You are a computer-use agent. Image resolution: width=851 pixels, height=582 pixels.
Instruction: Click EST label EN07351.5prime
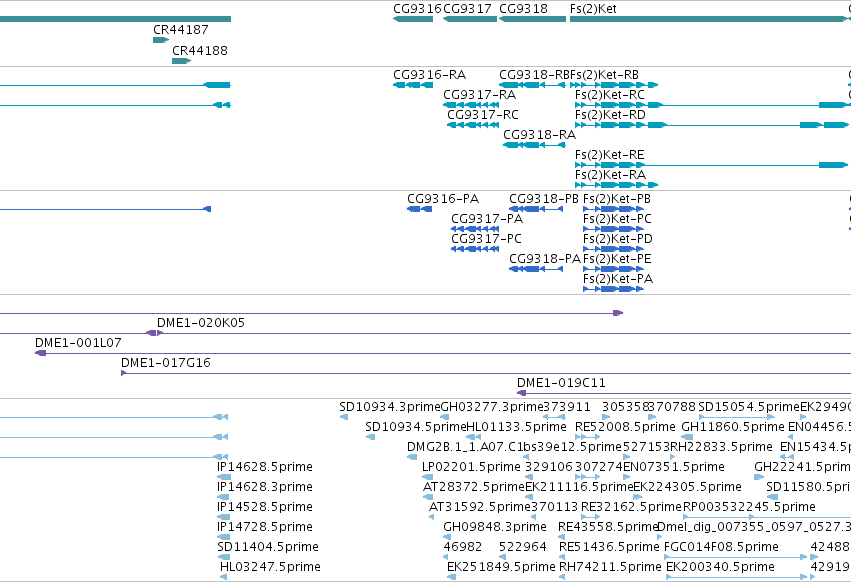click(x=674, y=467)
